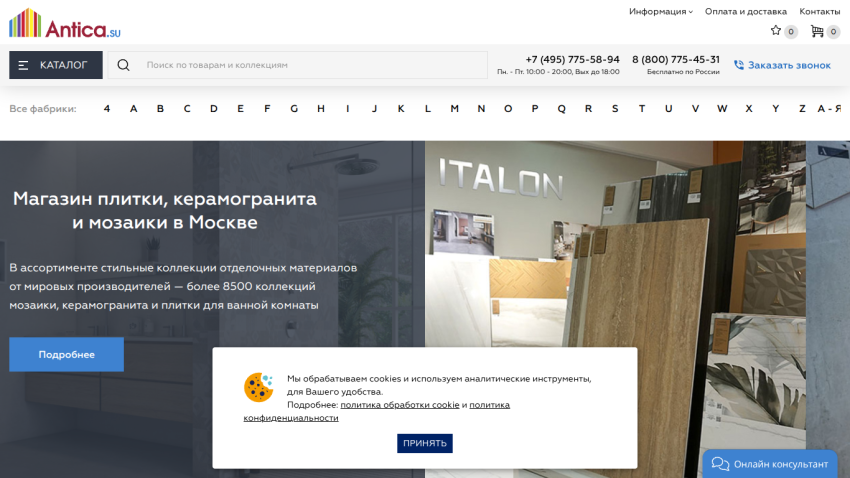The height and width of the screenshot is (478, 850).
Task: Select Cyrillic А - Я factories range
Action: point(829,109)
